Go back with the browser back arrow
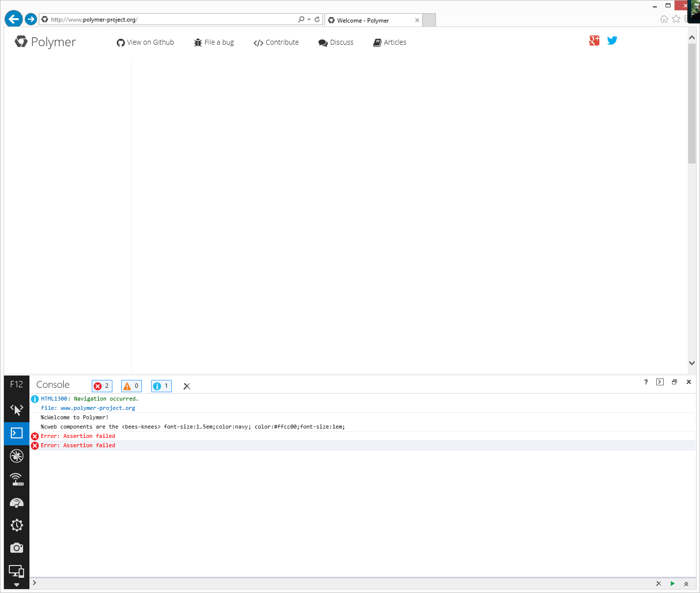Viewport: 700px width, 593px height. [14, 19]
